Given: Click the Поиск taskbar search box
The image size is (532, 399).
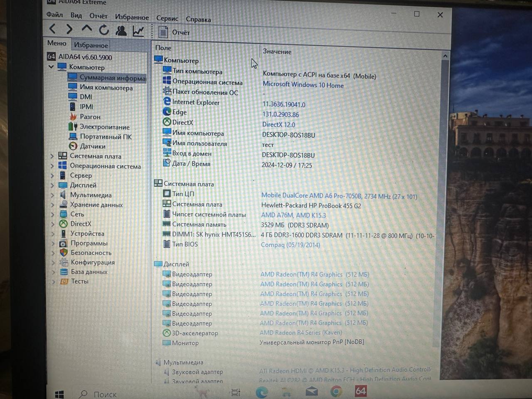Looking at the screenshot, I should (x=98, y=394).
